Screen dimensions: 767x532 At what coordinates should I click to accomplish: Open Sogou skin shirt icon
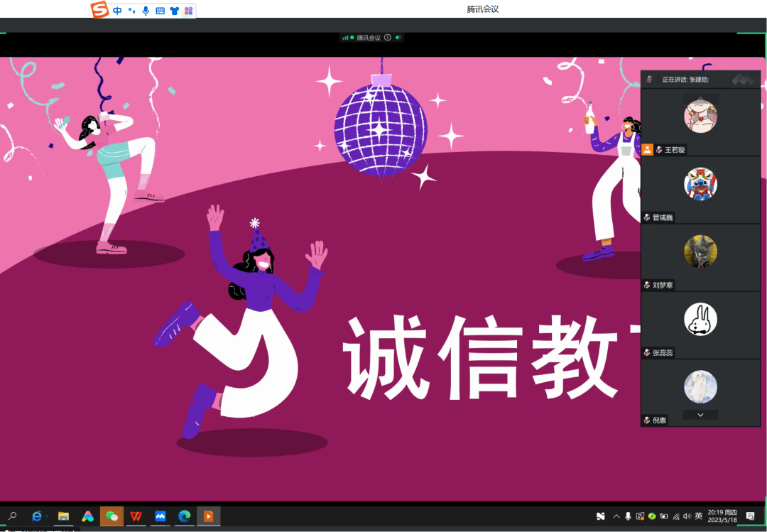(174, 11)
